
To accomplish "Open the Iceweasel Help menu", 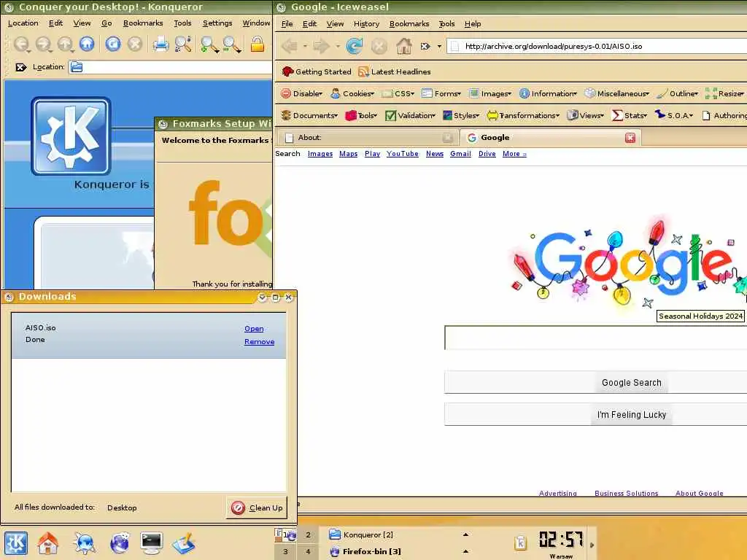I will click(x=473, y=24).
